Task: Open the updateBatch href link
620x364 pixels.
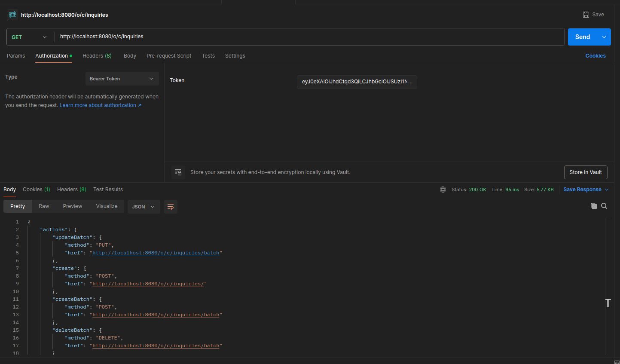Action: coord(156,253)
